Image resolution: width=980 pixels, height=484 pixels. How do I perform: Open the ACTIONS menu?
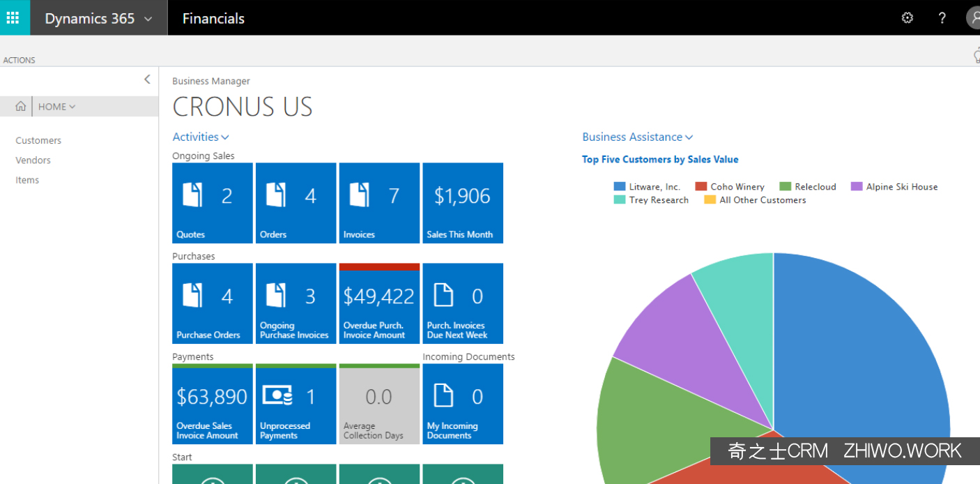pyautogui.click(x=19, y=60)
